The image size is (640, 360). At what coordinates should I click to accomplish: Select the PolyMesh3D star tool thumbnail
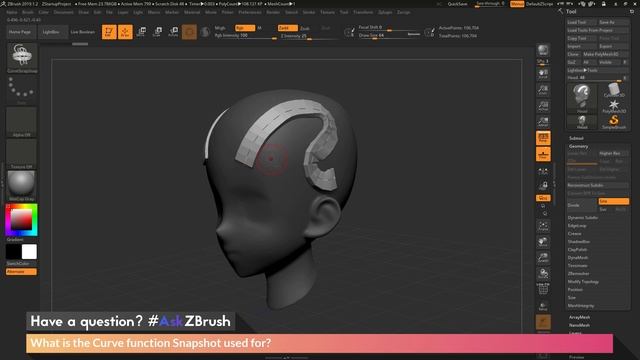[614, 106]
